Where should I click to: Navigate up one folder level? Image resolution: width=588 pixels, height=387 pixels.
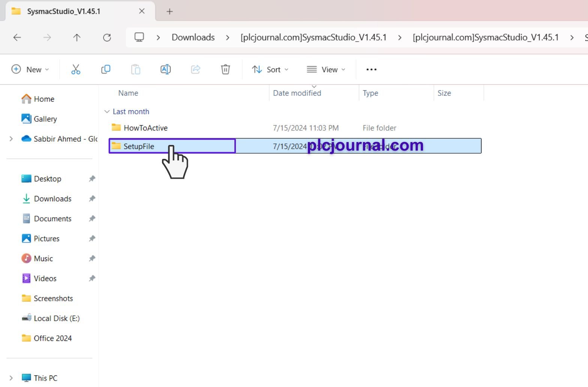(x=77, y=37)
